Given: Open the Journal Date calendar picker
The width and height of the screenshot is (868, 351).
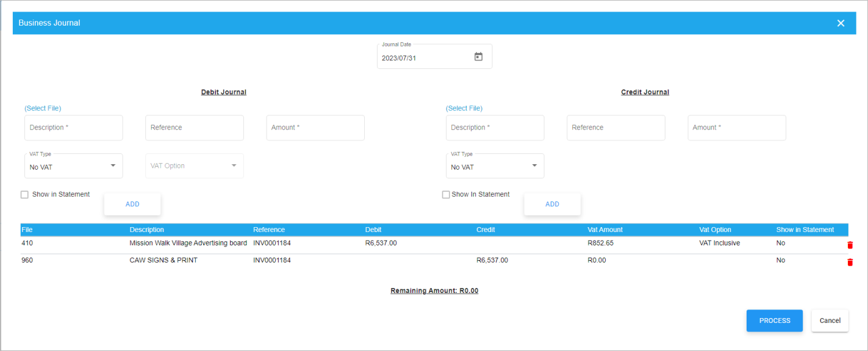Looking at the screenshot, I should 478,57.
